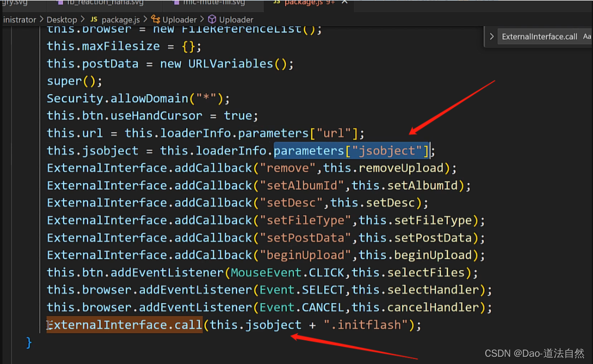Select the Uploader class breadcrumb
593x364 pixels.
(180, 20)
